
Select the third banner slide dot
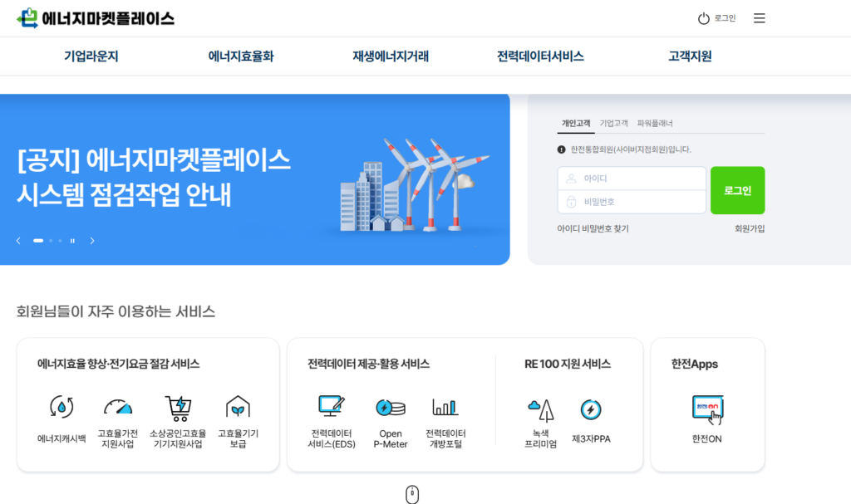pyautogui.click(x=60, y=240)
